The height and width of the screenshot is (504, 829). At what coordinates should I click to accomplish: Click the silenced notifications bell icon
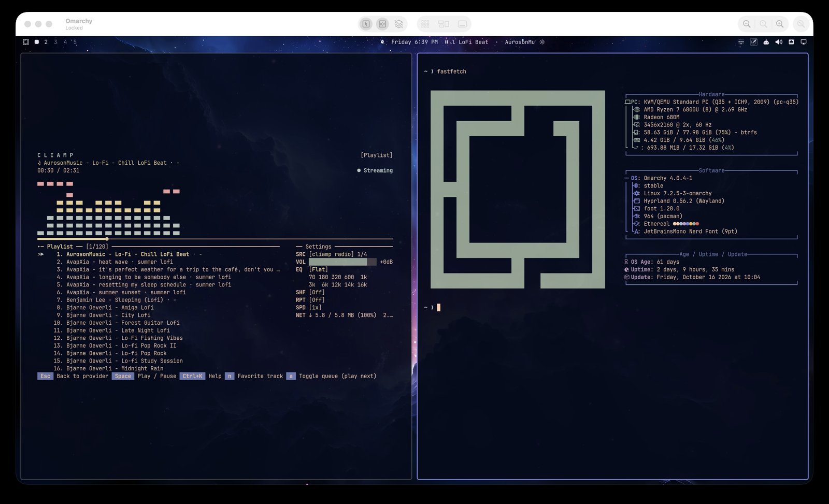[382, 42]
